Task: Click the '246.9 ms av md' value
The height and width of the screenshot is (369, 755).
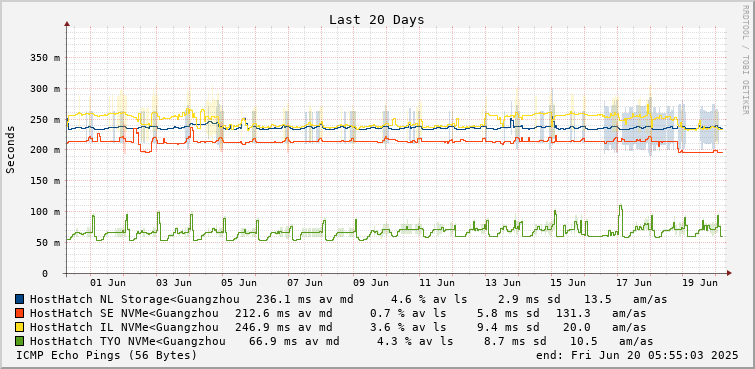Action: coord(284,328)
